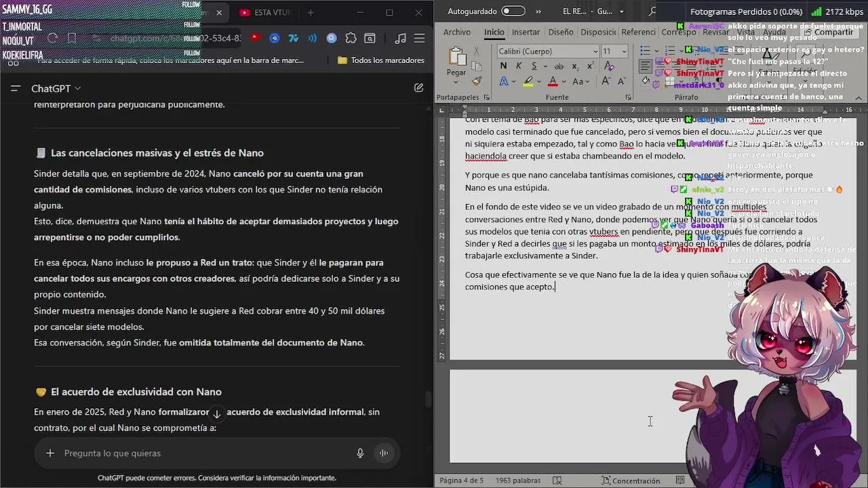
Task: Toggle strikethrough abc formatting
Action: (x=559, y=66)
